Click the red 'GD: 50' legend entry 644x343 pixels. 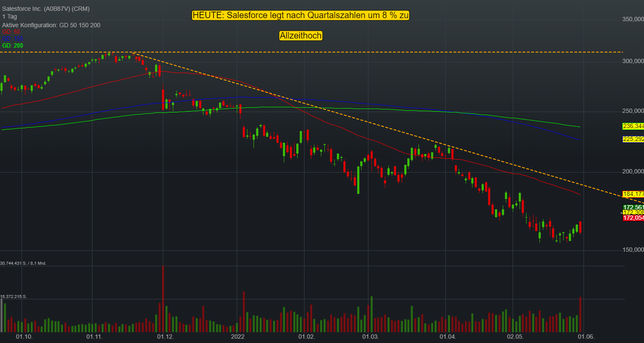[11, 32]
